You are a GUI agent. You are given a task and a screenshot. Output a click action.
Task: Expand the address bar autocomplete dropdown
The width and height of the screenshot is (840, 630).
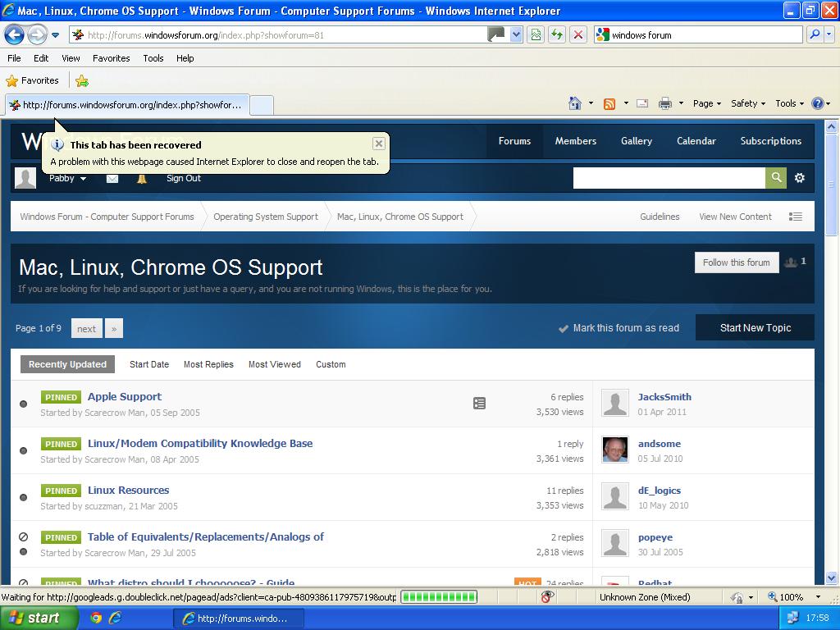516,35
